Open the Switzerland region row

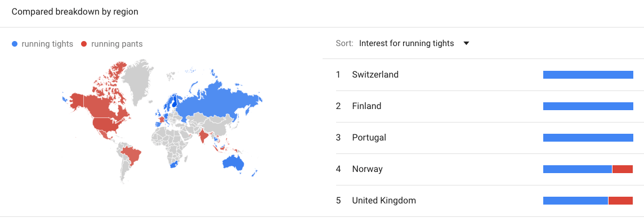484,75
